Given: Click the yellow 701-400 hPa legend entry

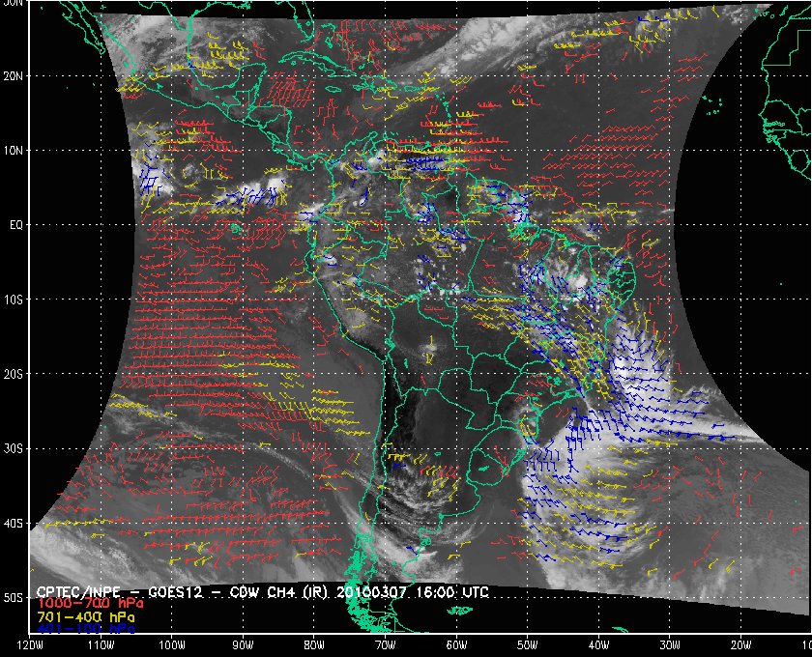Looking at the screenshot, I should click(86, 617).
